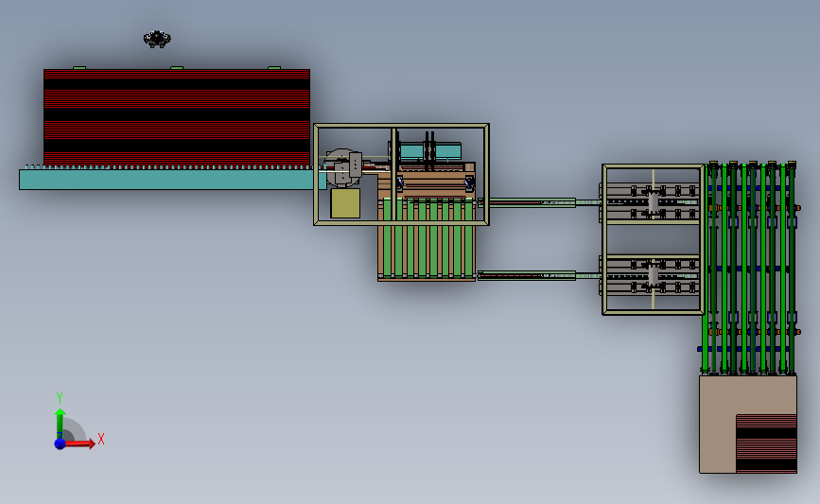The height and width of the screenshot is (504, 820).
Task: Select the gray circular disc mechanism in the center frame
Action: coord(342,167)
